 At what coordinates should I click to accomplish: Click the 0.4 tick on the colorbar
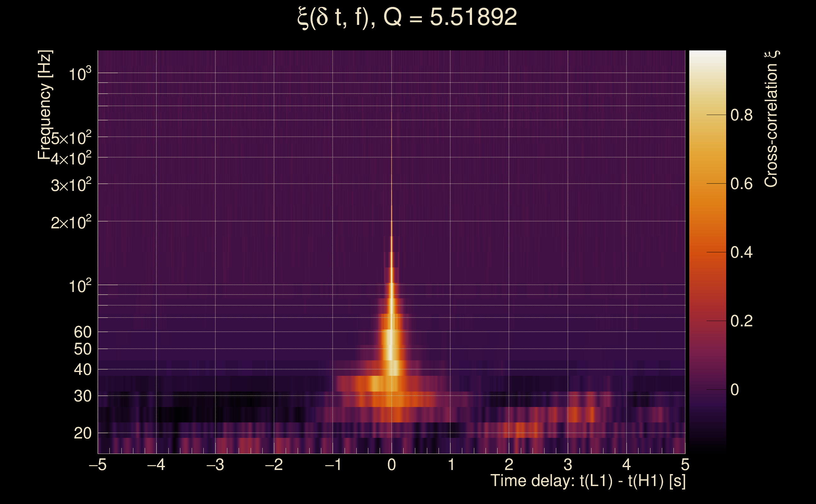pos(741,252)
